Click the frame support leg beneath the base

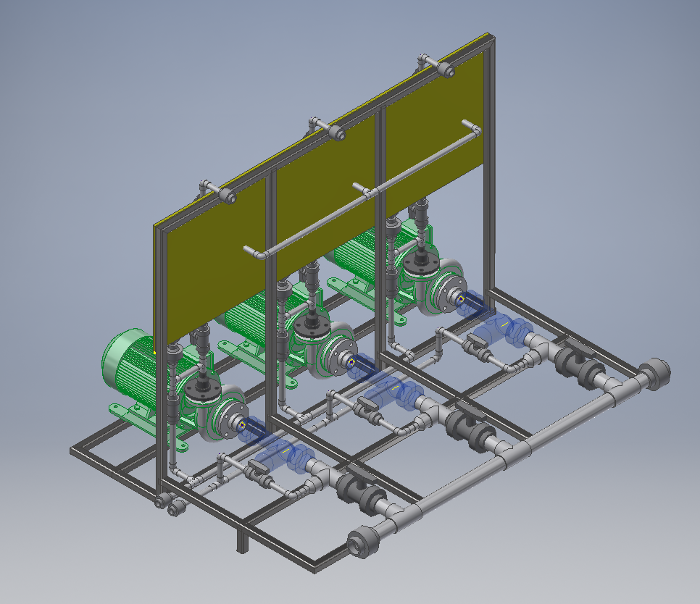pyautogui.click(x=241, y=542)
